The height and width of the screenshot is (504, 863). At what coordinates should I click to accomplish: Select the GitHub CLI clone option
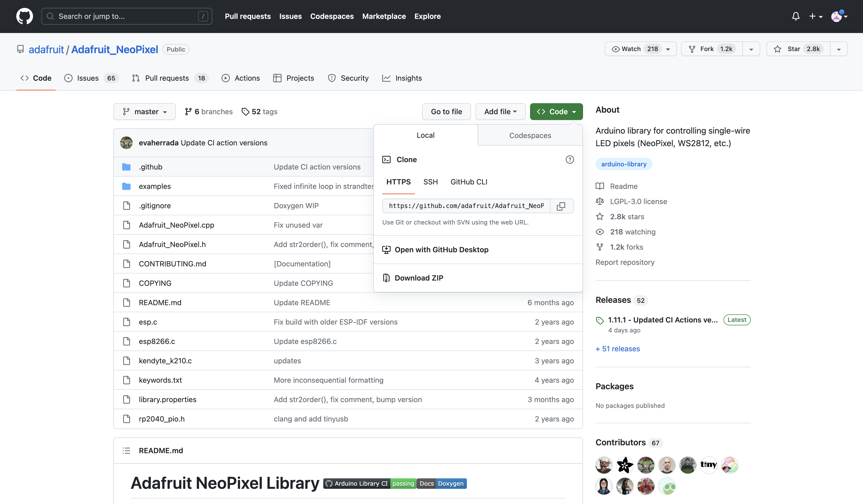(x=469, y=182)
